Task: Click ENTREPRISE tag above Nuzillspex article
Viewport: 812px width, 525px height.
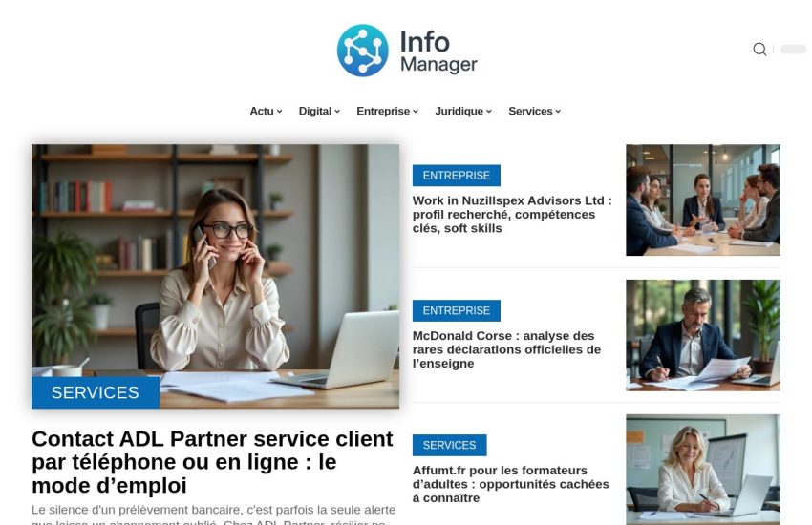Action: (x=457, y=176)
